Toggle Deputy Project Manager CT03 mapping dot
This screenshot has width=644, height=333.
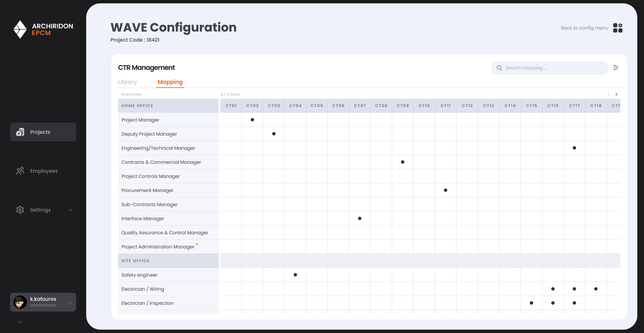pyautogui.click(x=274, y=134)
